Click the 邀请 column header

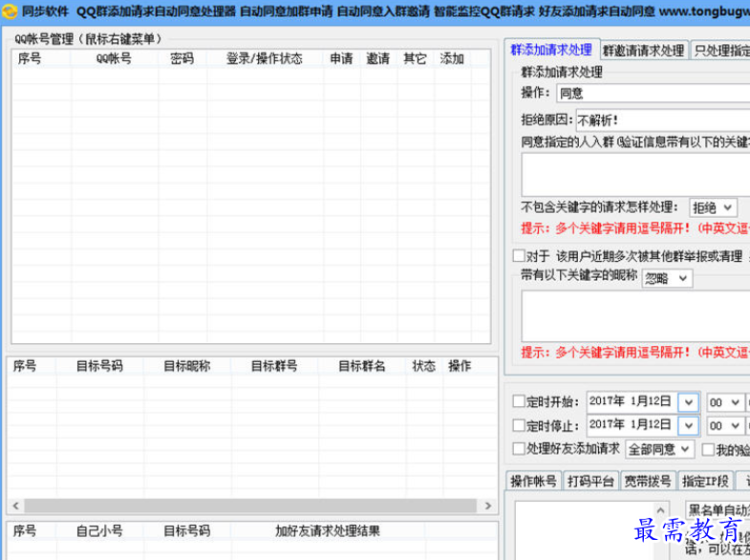[x=378, y=59]
